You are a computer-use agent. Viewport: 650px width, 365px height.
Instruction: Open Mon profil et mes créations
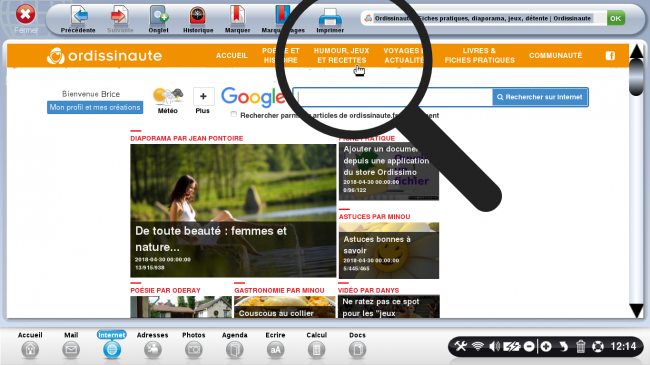95,107
